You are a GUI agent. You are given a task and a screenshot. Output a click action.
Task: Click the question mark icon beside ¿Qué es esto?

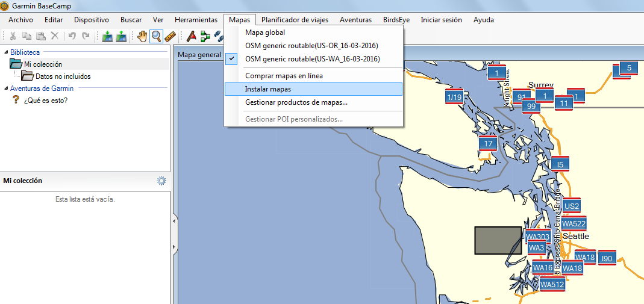[x=16, y=100]
